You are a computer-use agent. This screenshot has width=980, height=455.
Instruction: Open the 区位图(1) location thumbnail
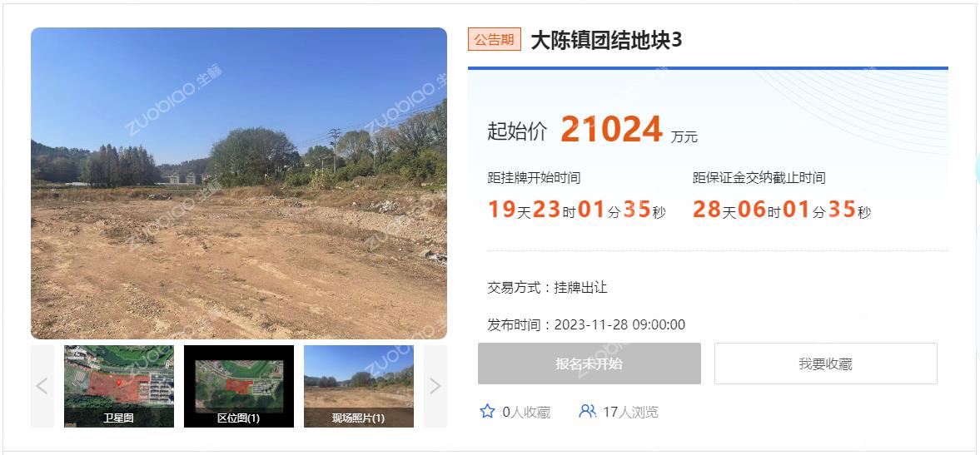pyautogui.click(x=239, y=386)
